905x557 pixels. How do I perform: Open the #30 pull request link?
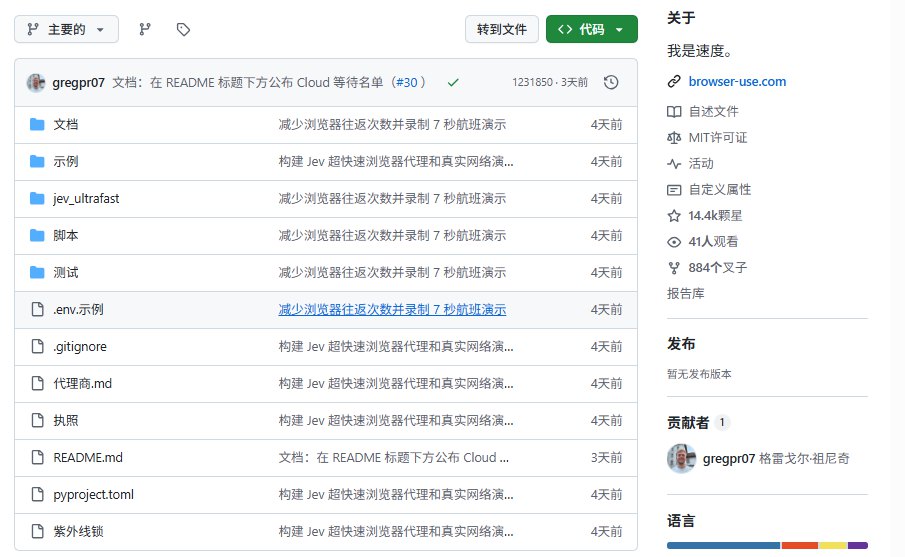(406, 83)
